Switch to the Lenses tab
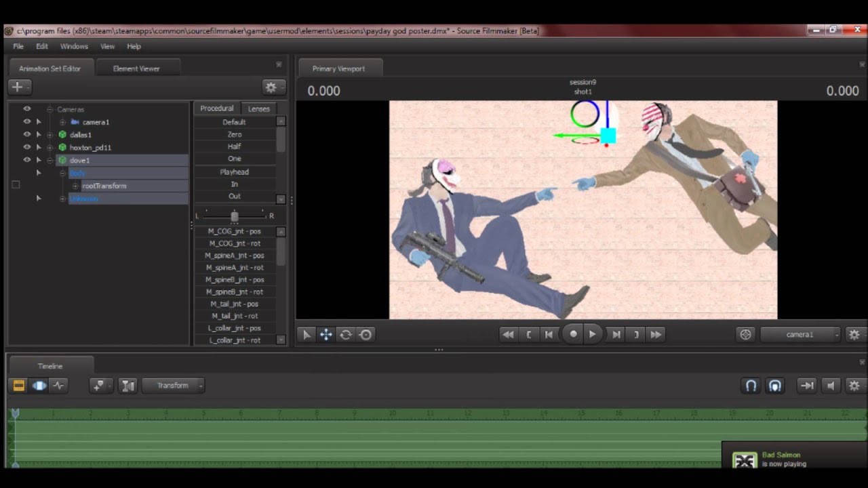Viewport: 868px width, 488px height. [259, 108]
